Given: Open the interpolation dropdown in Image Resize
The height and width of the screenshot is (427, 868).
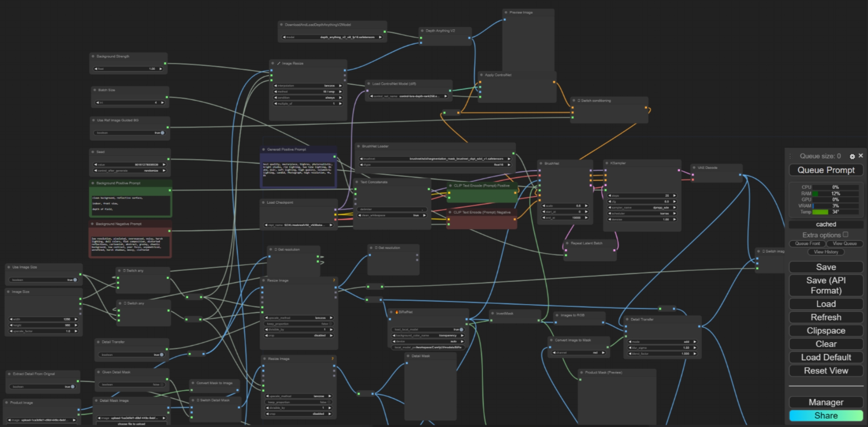Looking at the screenshot, I should [308, 86].
